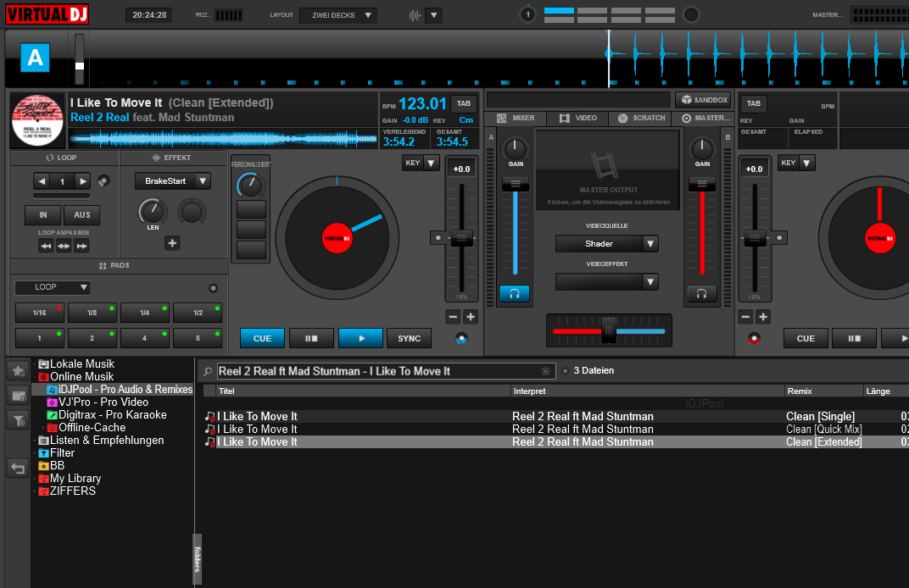Click the filter folder sidebar icon

coord(18,420)
